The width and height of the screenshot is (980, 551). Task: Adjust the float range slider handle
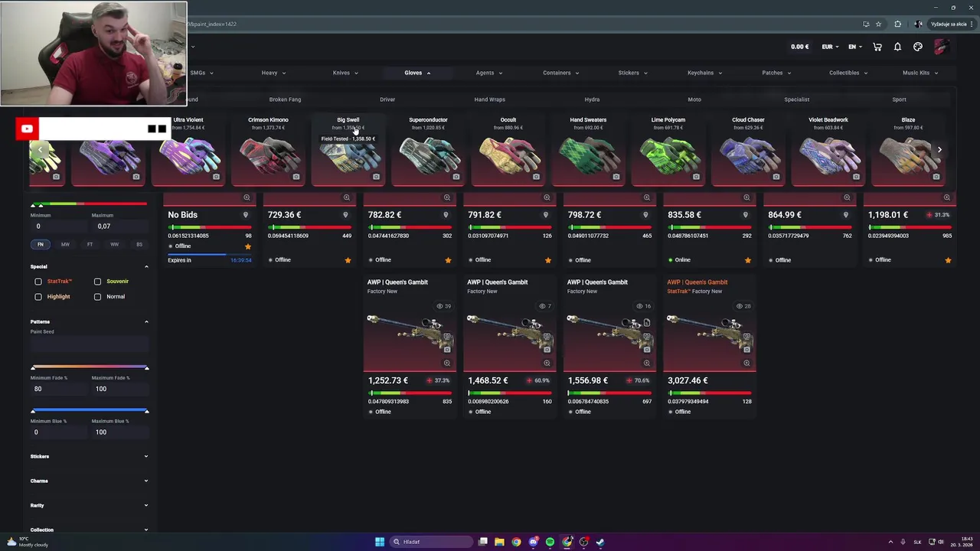pyautogui.click(x=41, y=205)
